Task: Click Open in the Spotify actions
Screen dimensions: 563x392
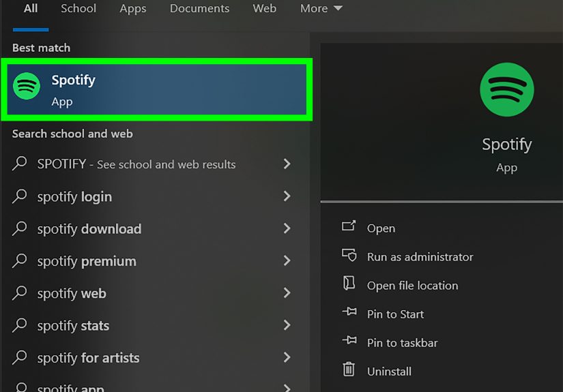Action: 381,228
